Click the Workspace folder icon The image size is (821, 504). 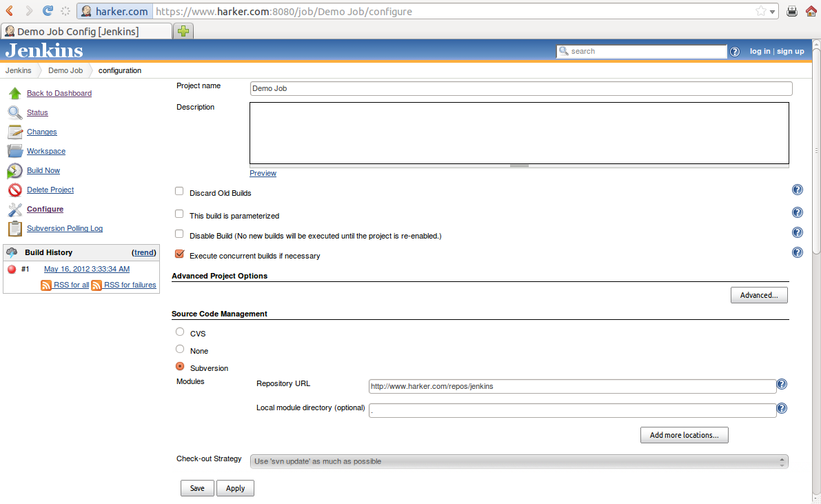pyautogui.click(x=14, y=151)
